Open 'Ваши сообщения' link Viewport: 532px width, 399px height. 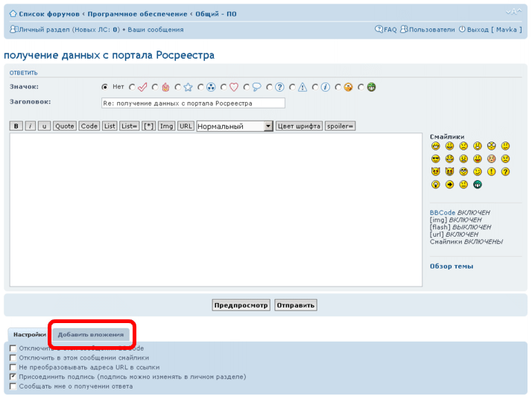coord(156,30)
